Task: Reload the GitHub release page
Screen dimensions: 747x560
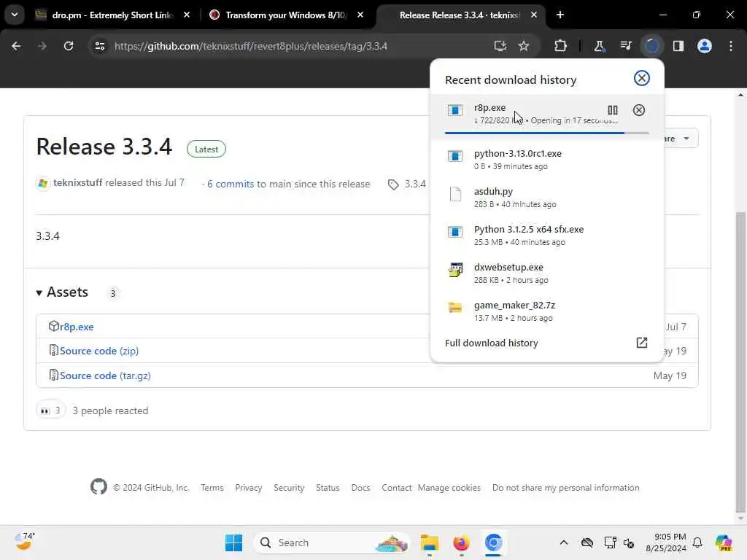Action: (69, 46)
